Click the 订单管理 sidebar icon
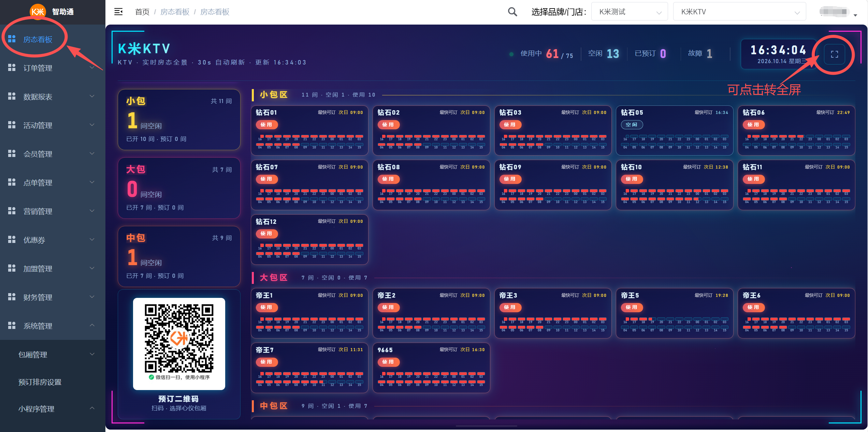Screen dimensions: 868x432 [x=12, y=68]
